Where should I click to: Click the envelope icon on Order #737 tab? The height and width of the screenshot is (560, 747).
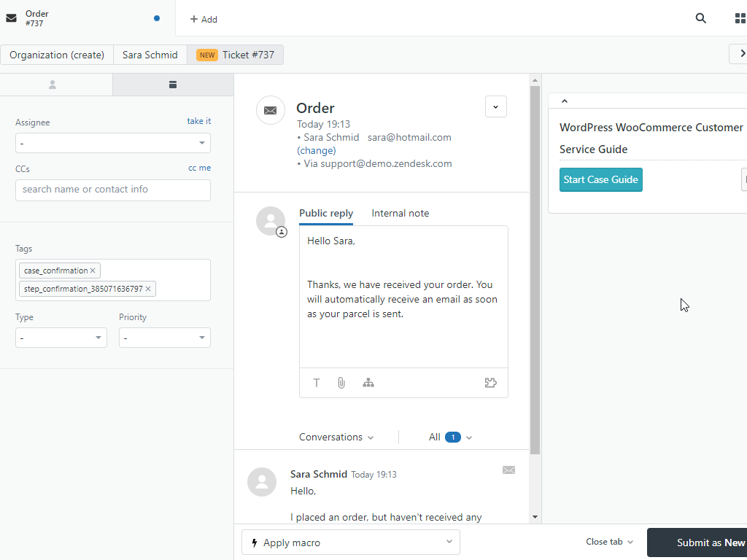[x=12, y=18]
